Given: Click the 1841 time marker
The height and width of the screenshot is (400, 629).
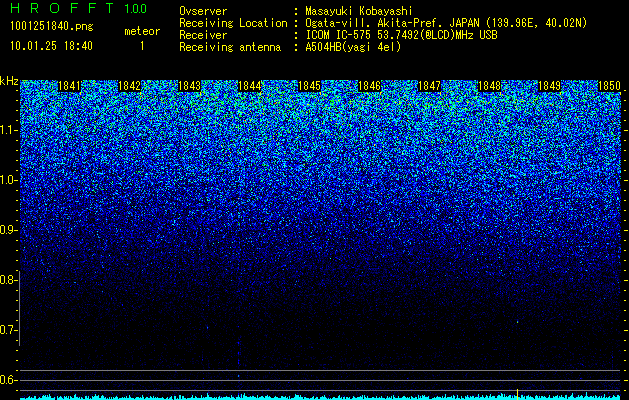Looking at the screenshot, I should point(70,86).
